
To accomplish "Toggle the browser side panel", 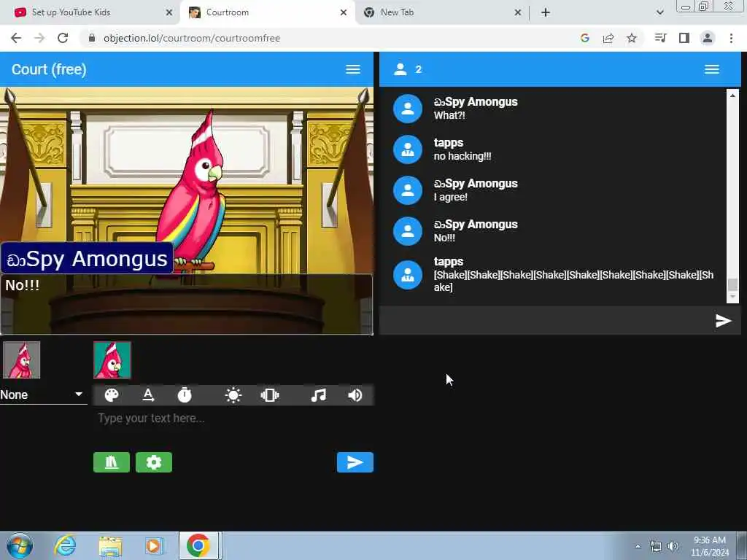I will click(684, 38).
